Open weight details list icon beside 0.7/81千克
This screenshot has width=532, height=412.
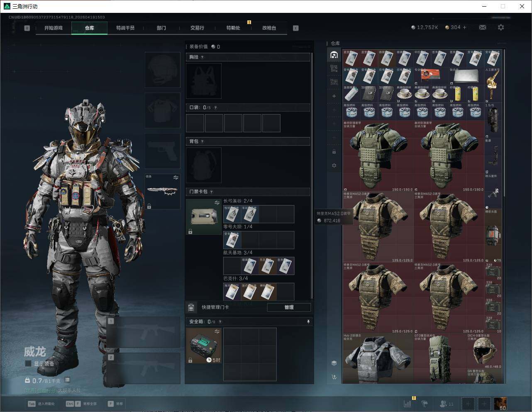tap(67, 380)
